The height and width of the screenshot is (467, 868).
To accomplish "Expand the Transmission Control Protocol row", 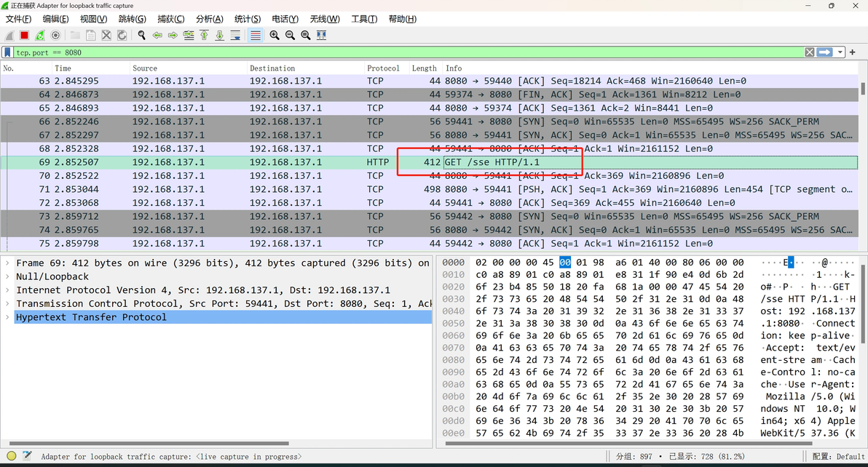I will (x=7, y=303).
